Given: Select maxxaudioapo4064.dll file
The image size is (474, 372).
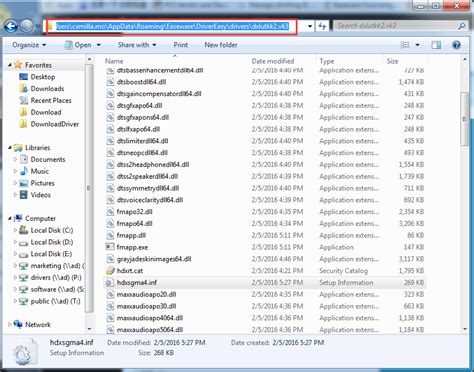Looking at the screenshot, I should [150, 318].
